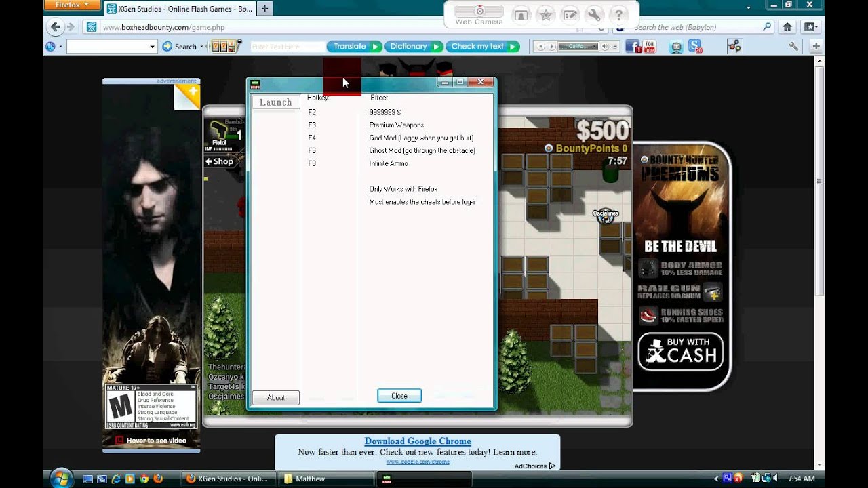868x488 pixels.
Task: Click the edit picture icon in webcam overlay
Action: coord(569,15)
